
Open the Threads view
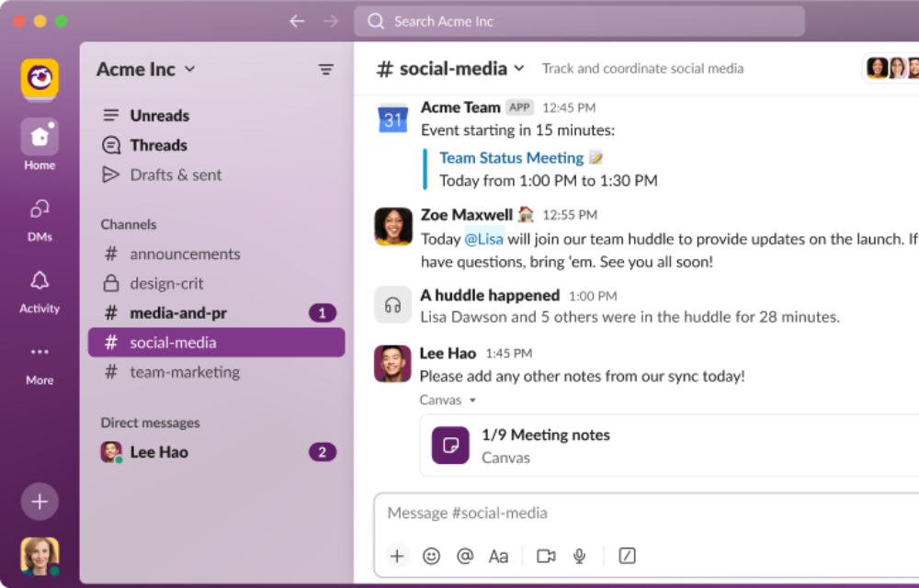158,145
